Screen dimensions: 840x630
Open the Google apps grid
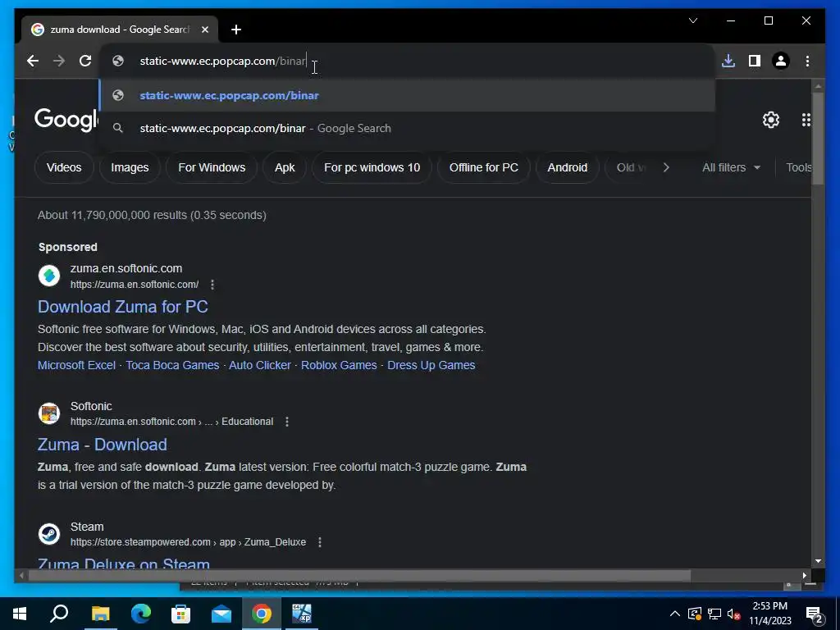[x=806, y=120]
